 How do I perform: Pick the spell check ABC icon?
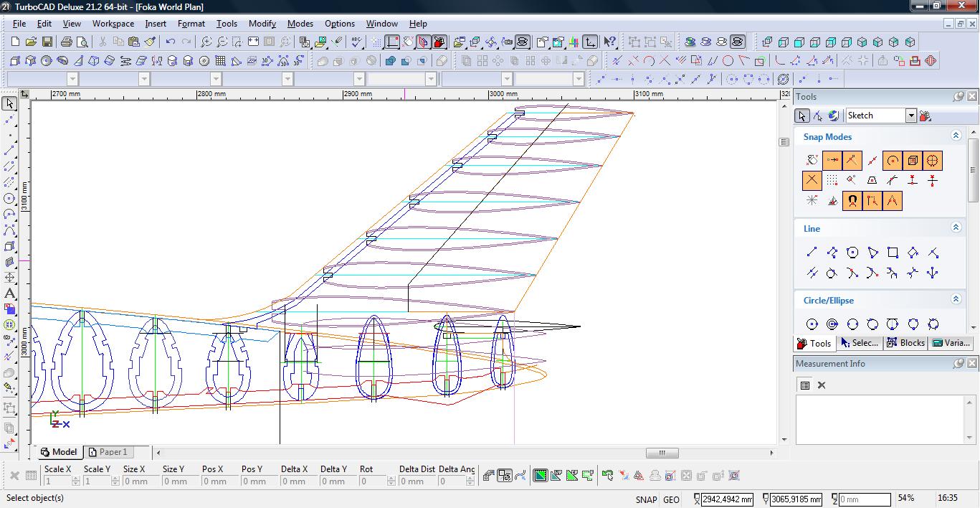click(356, 42)
